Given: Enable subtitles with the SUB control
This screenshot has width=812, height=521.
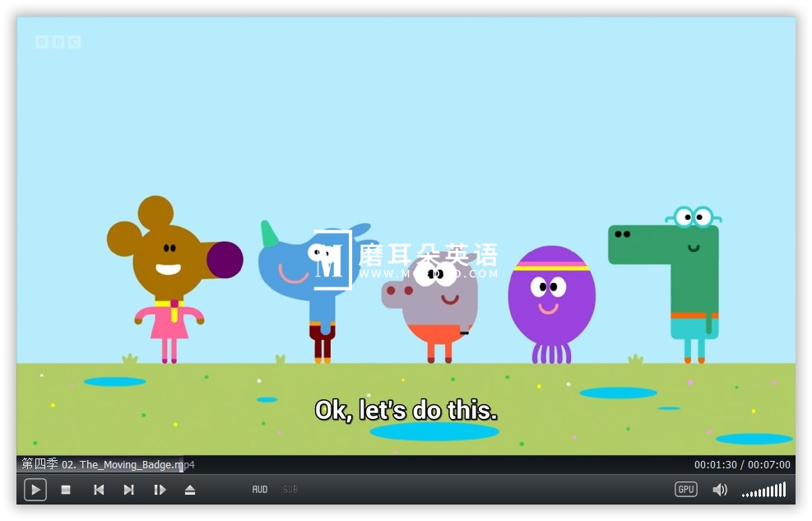Looking at the screenshot, I should (290, 489).
